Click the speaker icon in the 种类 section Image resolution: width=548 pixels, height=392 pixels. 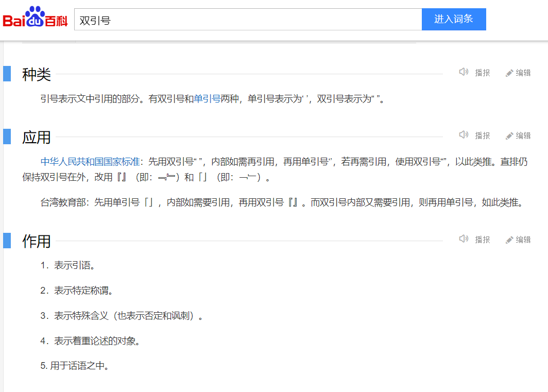[x=464, y=72]
